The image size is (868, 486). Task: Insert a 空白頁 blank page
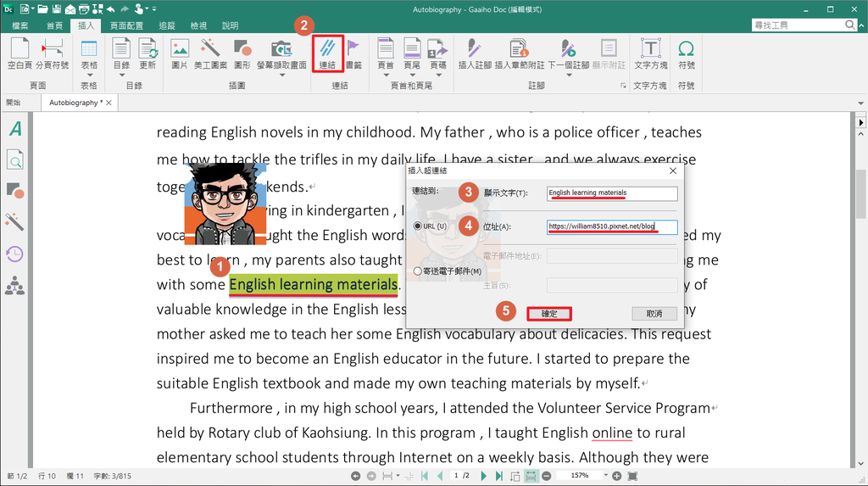(x=18, y=49)
